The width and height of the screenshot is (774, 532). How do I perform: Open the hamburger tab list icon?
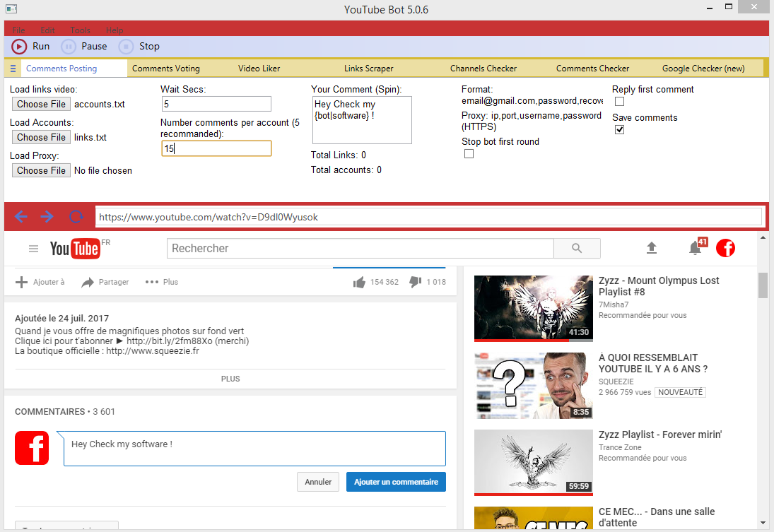[x=13, y=69]
